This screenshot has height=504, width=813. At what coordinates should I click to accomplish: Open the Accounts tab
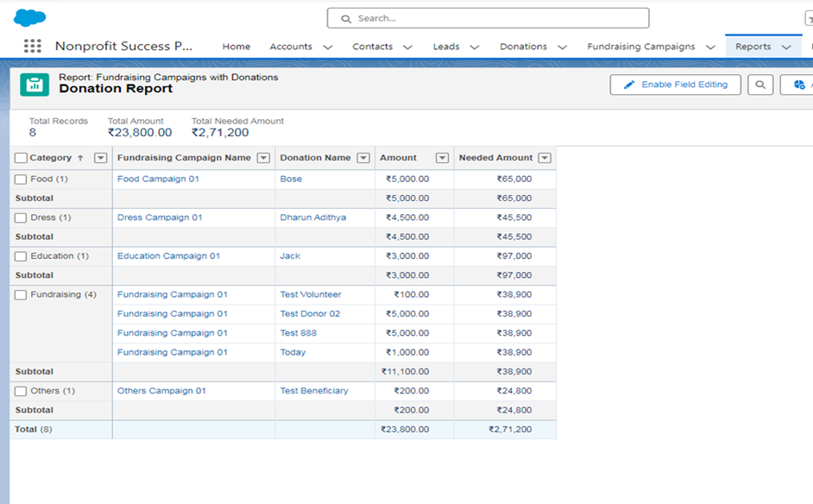point(291,47)
